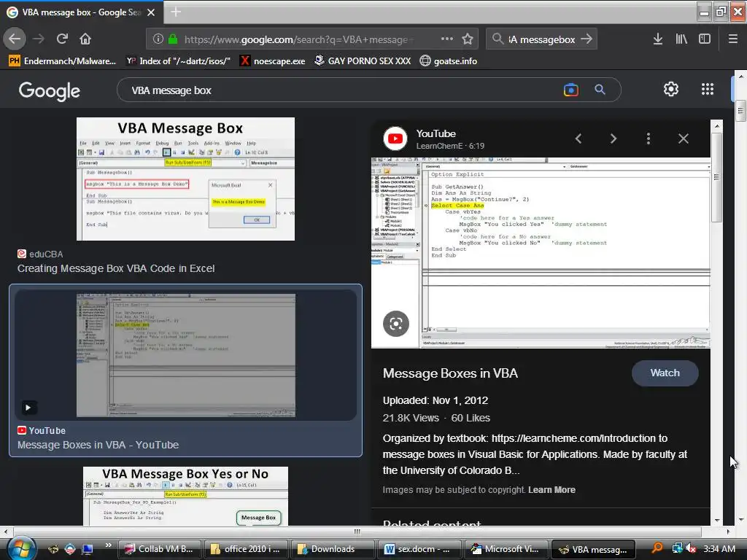This screenshot has width=747, height=560.
Task: Select the YouTube video result thumbnail
Action: [x=186, y=355]
